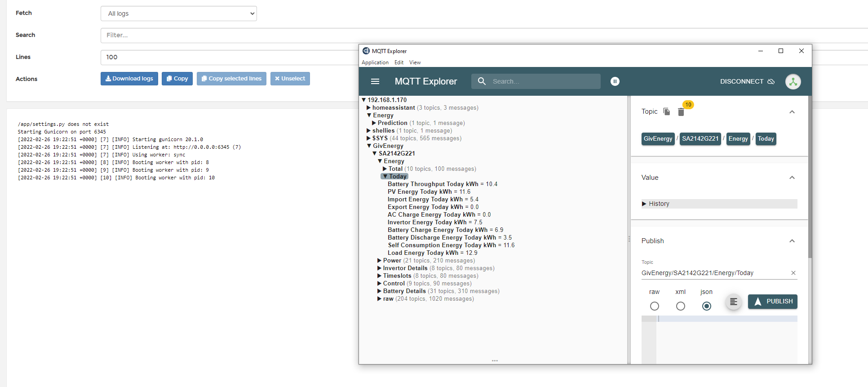The height and width of the screenshot is (387, 868).
Task: Click the Copy selected lines button
Action: (231, 79)
